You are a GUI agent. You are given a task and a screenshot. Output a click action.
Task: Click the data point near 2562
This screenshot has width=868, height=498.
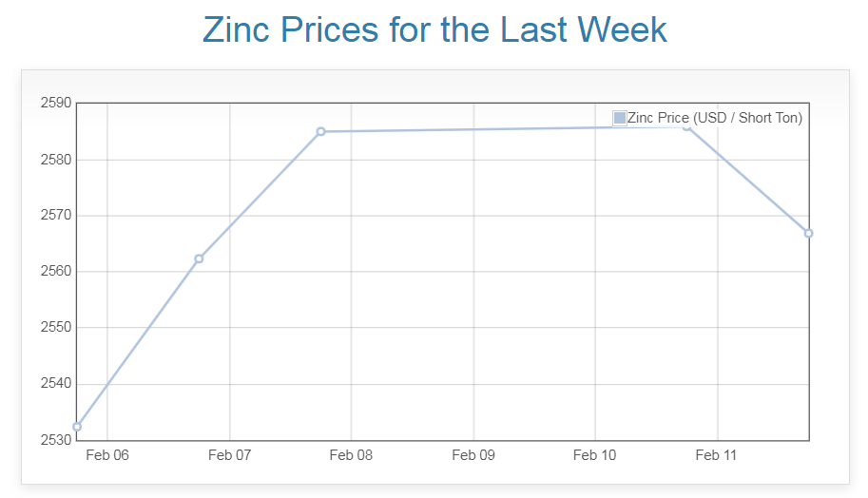point(199,259)
